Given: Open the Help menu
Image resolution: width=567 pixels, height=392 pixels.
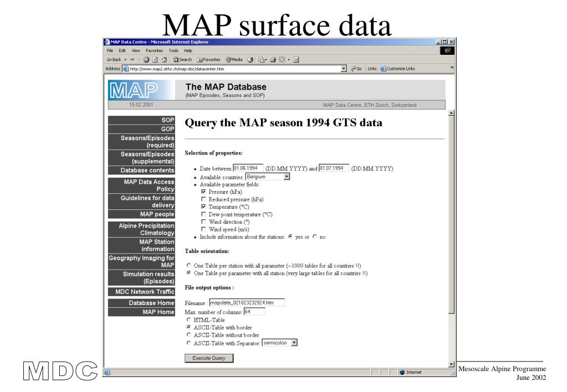Looking at the screenshot, I should (188, 50).
